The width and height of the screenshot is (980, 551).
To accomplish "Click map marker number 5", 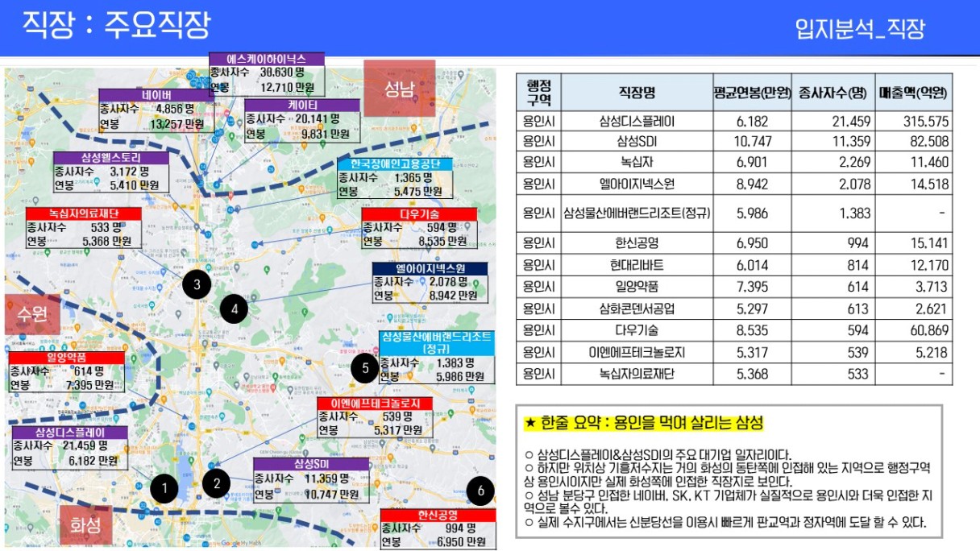I will point(365,368).
